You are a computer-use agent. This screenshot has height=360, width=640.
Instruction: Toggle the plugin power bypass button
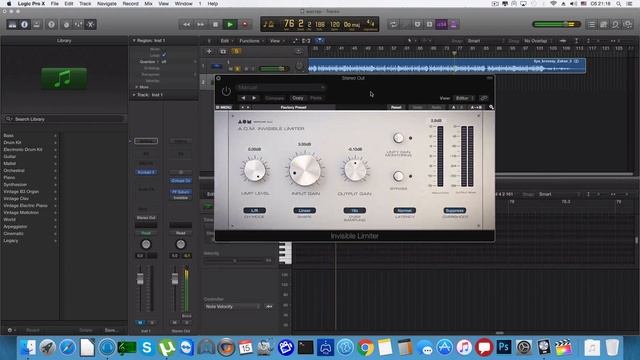click(x=226, y=92)
